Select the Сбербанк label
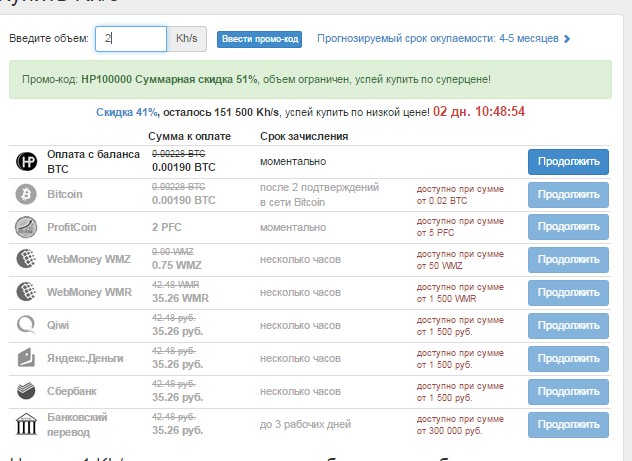The width and height of the screenshot is (632, 461). [x=72, y=391]
